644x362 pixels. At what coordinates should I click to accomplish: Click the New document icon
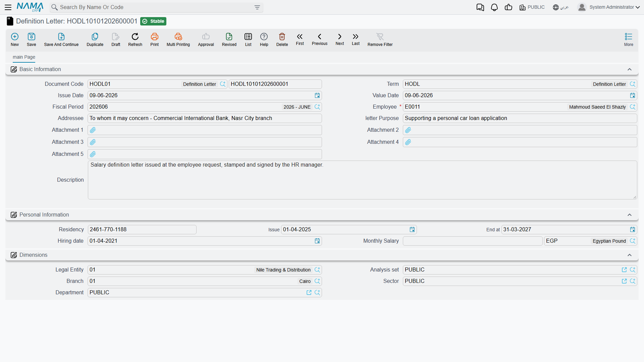(15, 37)
